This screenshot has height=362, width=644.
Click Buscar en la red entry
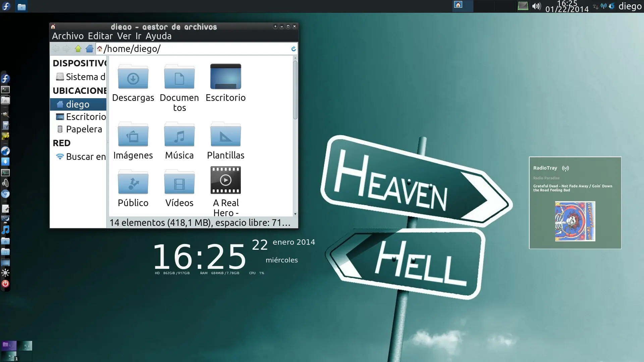point(85,157)
